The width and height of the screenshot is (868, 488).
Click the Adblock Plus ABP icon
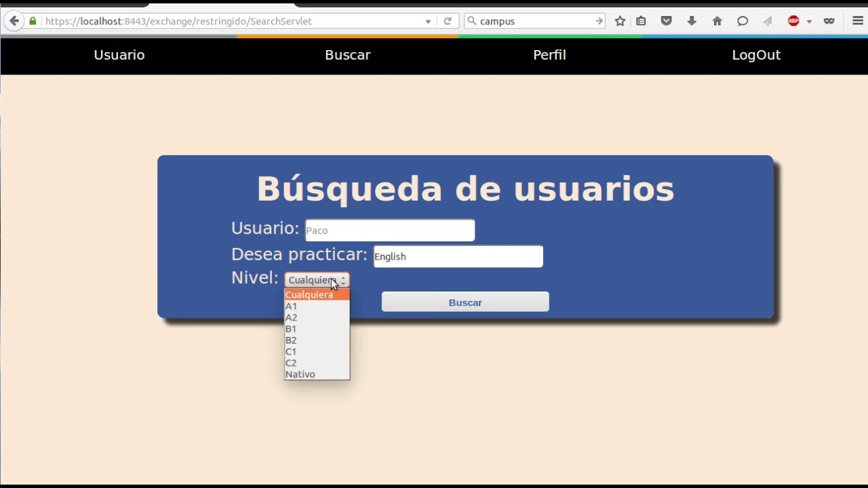[x=793, y=21]
